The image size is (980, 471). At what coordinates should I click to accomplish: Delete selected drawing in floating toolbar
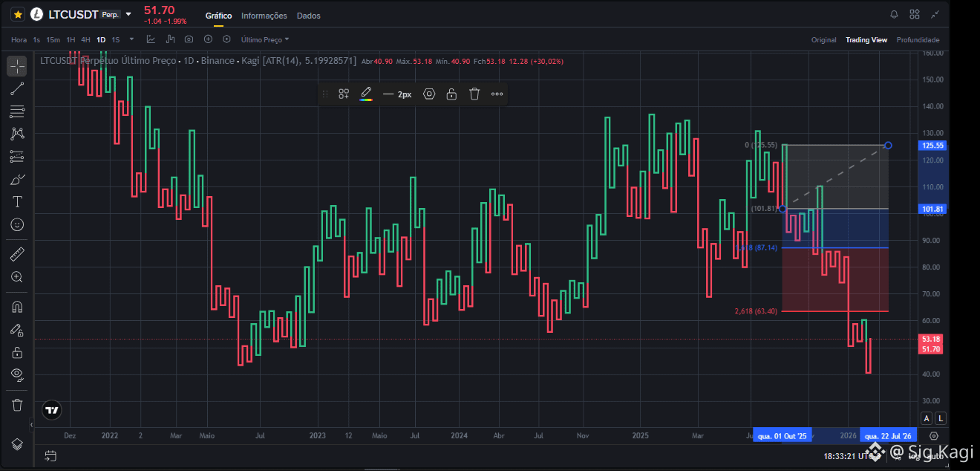click(474, 94)
